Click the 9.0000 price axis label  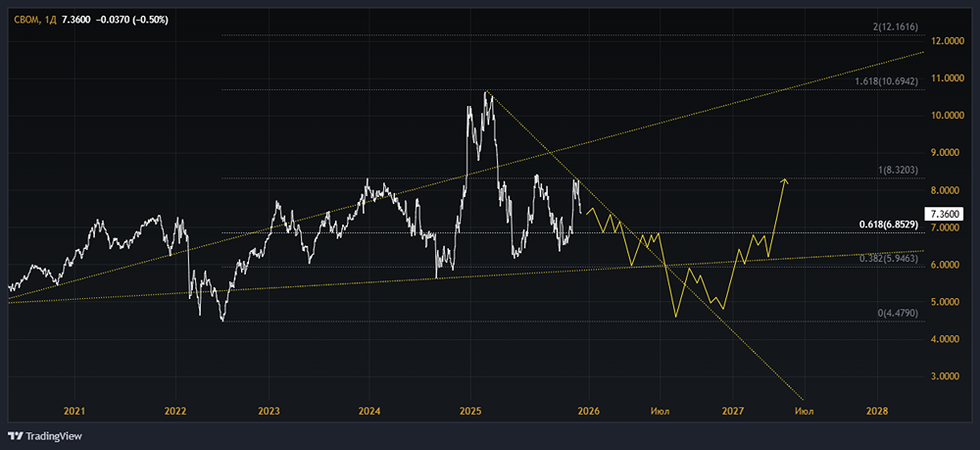(x=947, y=153)
